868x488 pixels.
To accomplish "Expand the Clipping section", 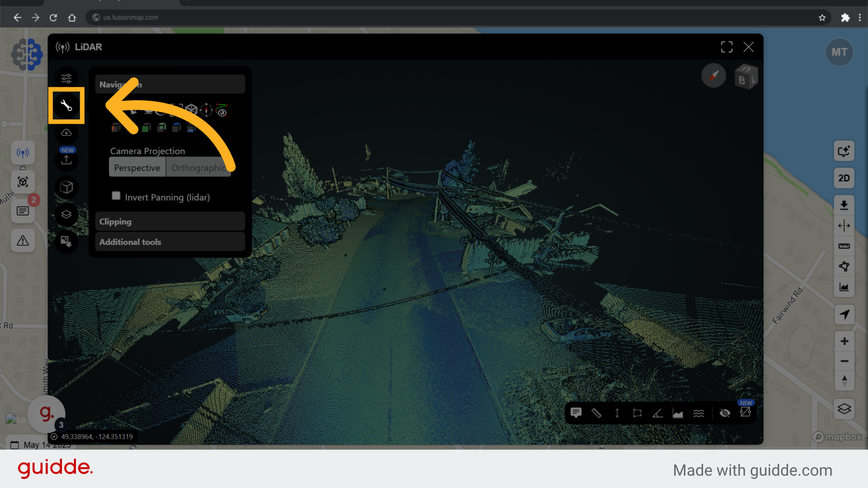I will tap(170, 221).
